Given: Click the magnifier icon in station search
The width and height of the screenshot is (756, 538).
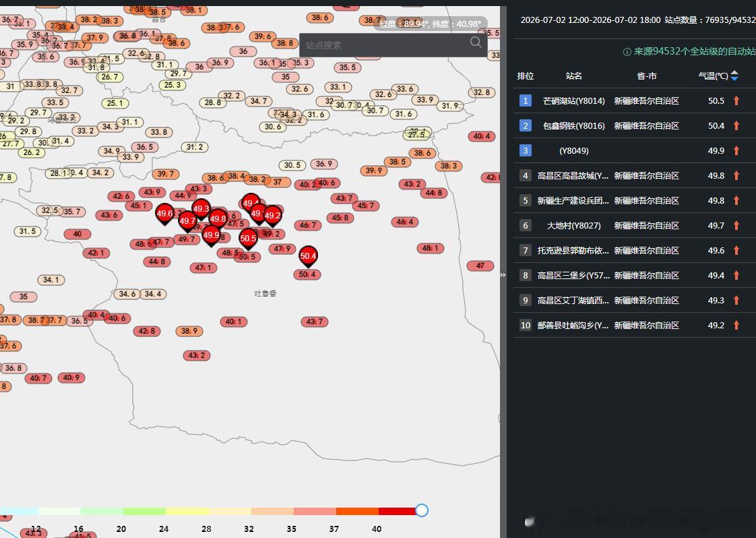Looking at the screenshot, I should pos(476,42).
